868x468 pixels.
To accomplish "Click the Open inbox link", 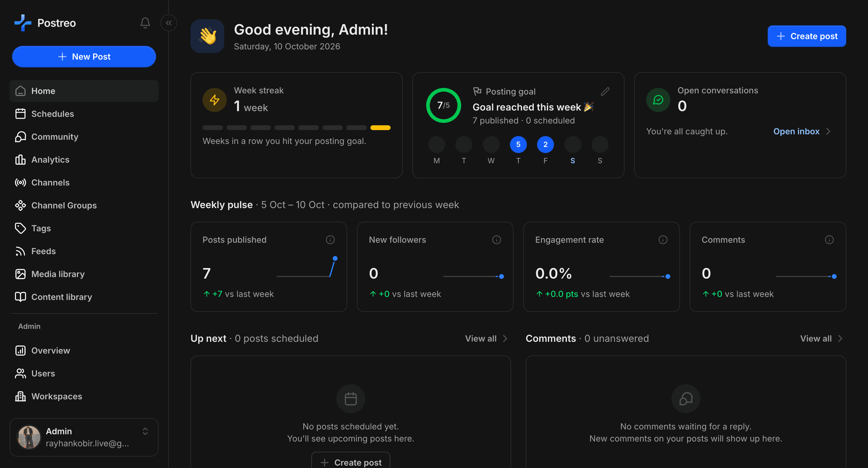I will click(x=796, y=131).
